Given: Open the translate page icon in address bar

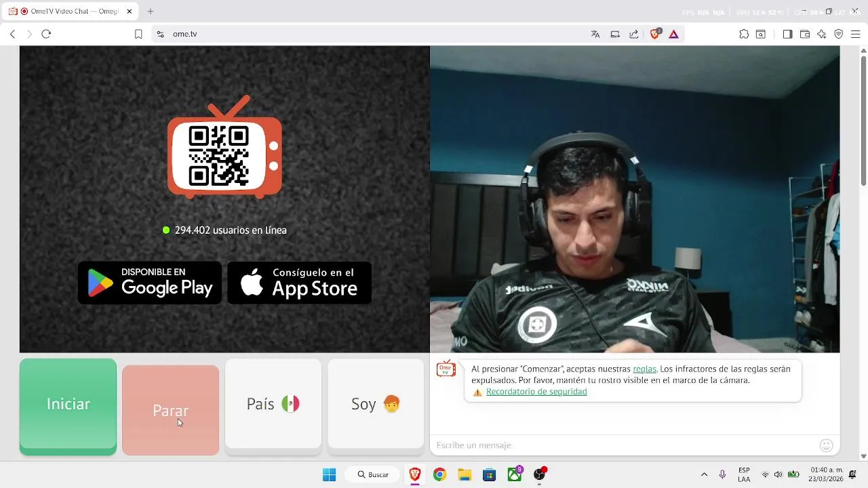Looking at the screenshot, I should [x=595, y=34].
